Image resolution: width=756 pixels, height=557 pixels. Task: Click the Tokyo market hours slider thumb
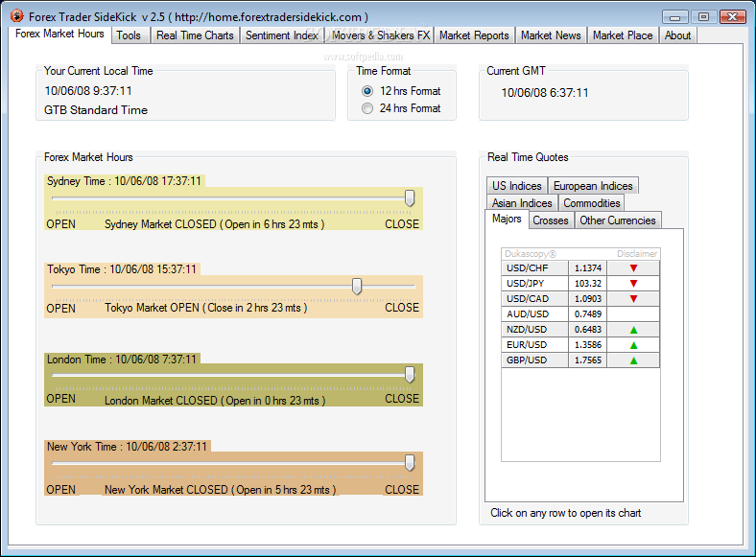[x=357, y=287]
